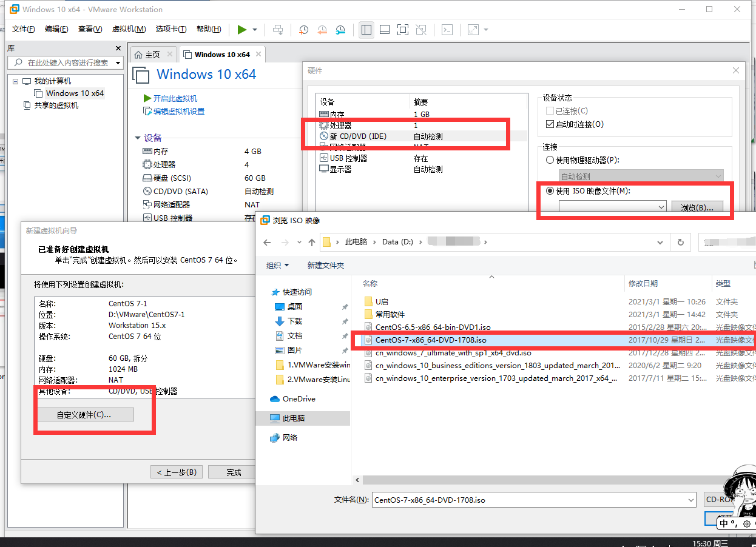
Task: Select 下载 in quick access list
Action: coord(295,321)
